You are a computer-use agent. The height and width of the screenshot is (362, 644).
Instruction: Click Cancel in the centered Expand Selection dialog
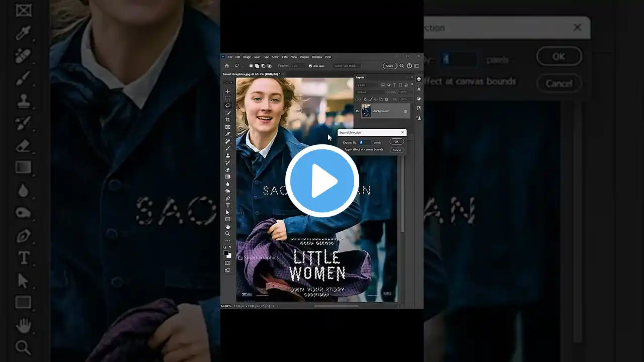pos(396,150)
